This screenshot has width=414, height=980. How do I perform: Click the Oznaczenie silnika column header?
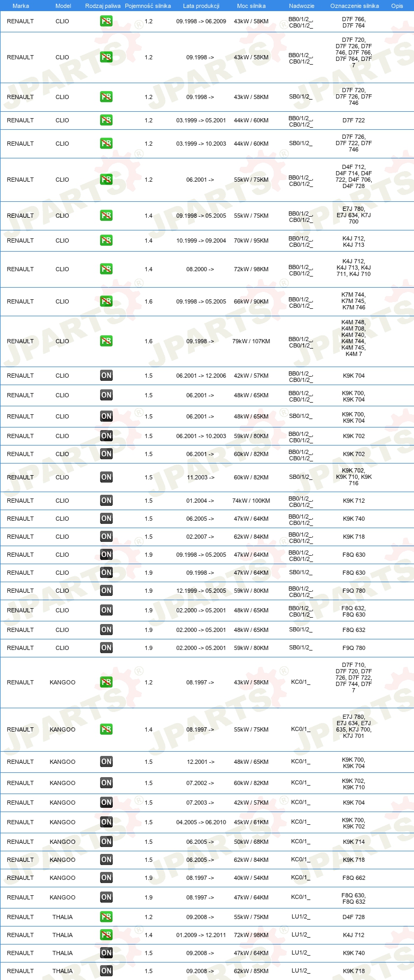point(355,6)
